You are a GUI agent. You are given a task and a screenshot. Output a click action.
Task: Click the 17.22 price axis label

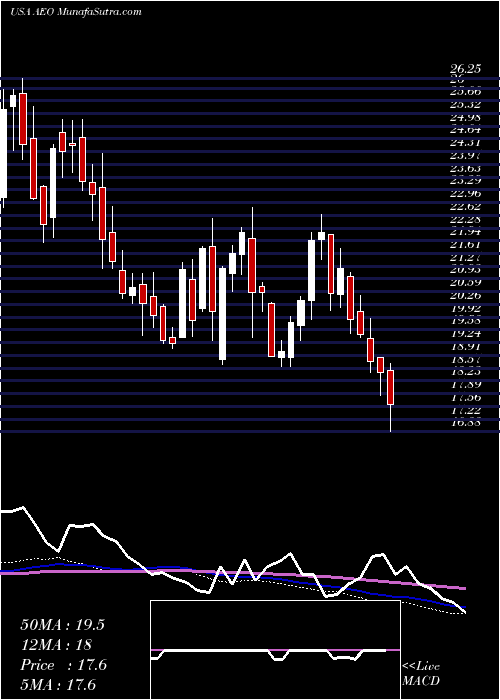465,410
